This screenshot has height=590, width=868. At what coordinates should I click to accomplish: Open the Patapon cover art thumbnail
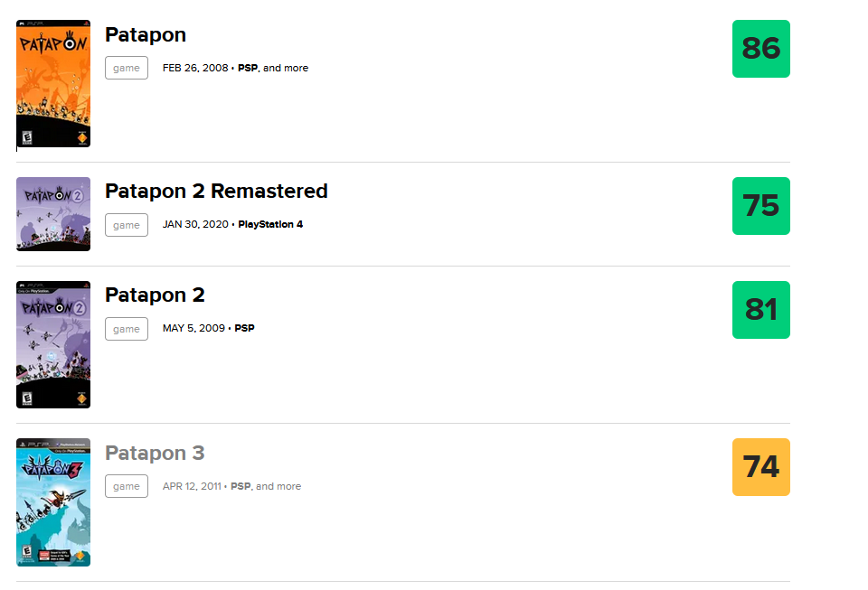(x=53, y=83)
